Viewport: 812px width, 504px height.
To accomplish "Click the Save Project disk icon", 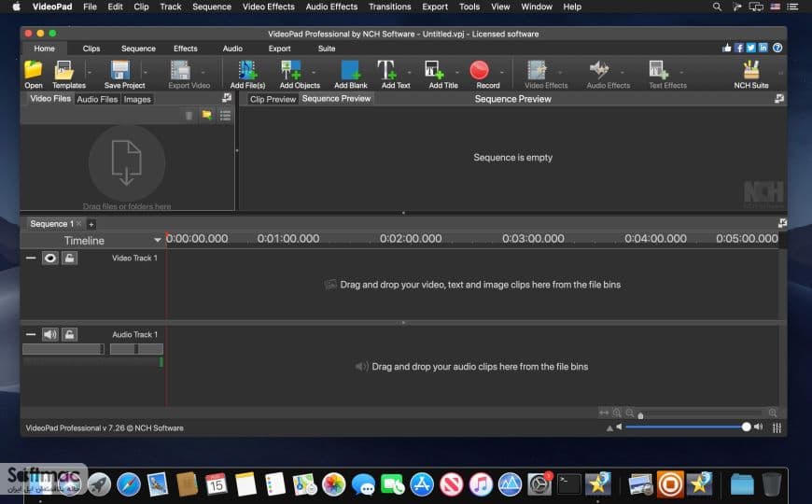I will tap(119, 70).
